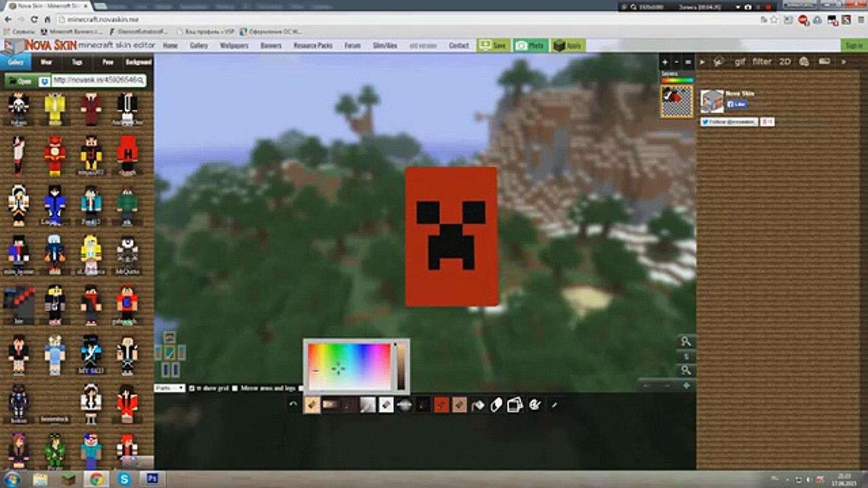Click the rainbow hue bar under layers
868x488 pixels.
tap(677, 80)
